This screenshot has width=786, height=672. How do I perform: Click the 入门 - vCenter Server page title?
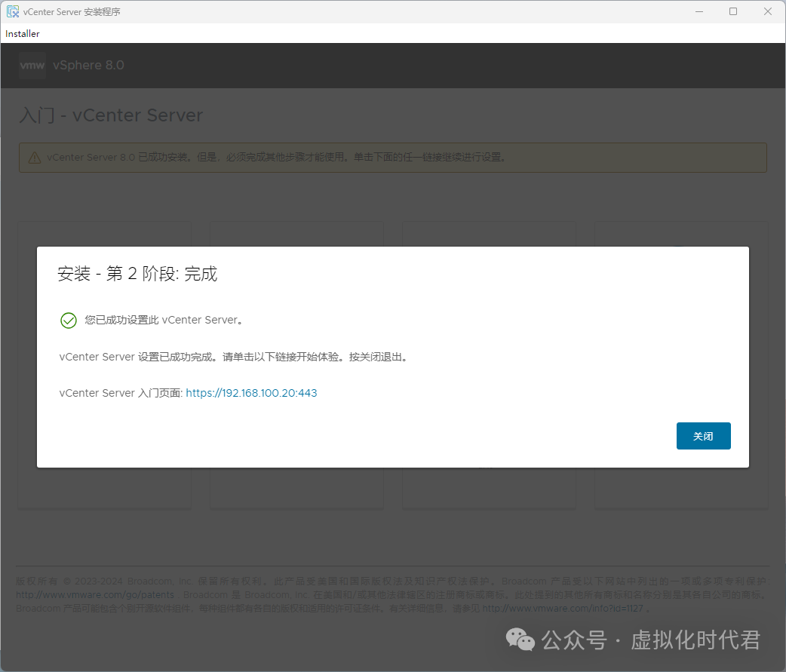coord(112,115)
